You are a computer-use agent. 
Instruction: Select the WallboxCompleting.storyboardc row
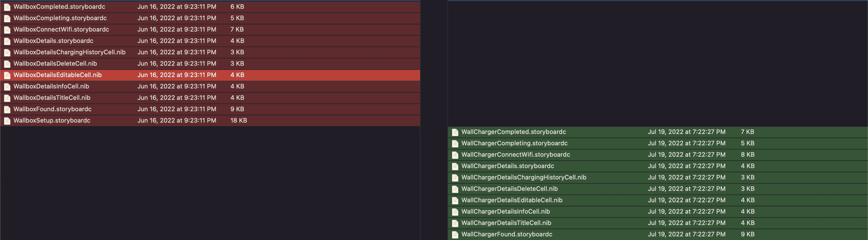(210, 18)
